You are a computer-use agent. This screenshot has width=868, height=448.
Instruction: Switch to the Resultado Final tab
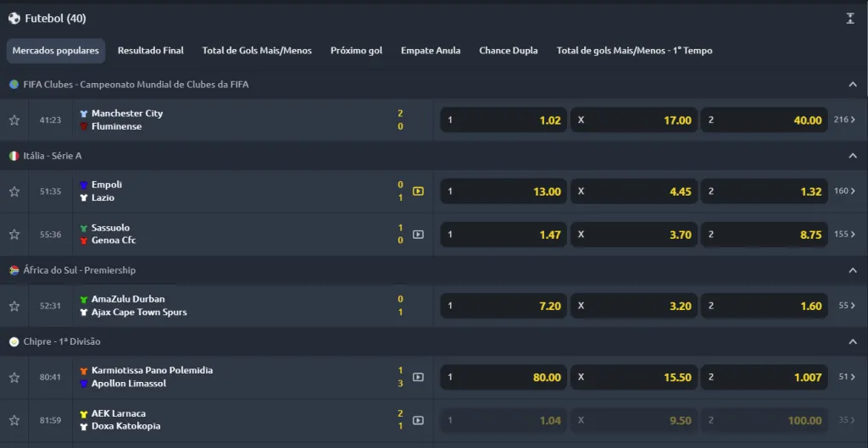coord(150,51)
